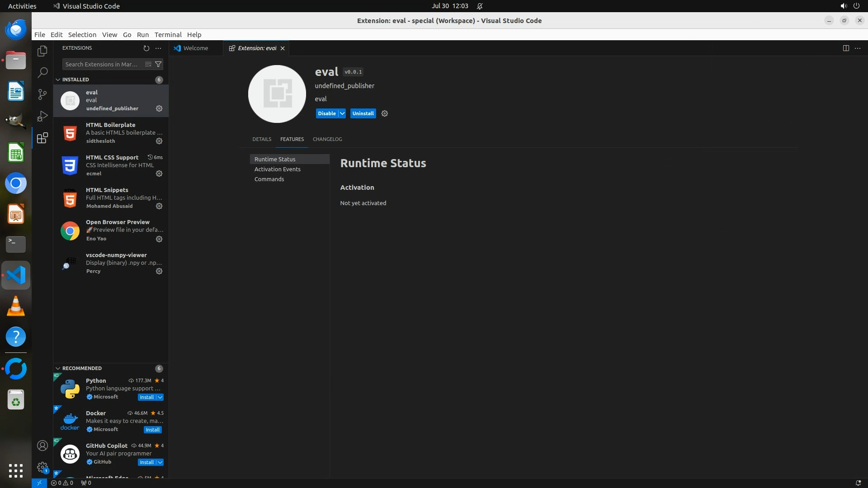Click manage gear for HTML Boilerplate extension
This screenshot has height=488, width=868.
[159, 141]
